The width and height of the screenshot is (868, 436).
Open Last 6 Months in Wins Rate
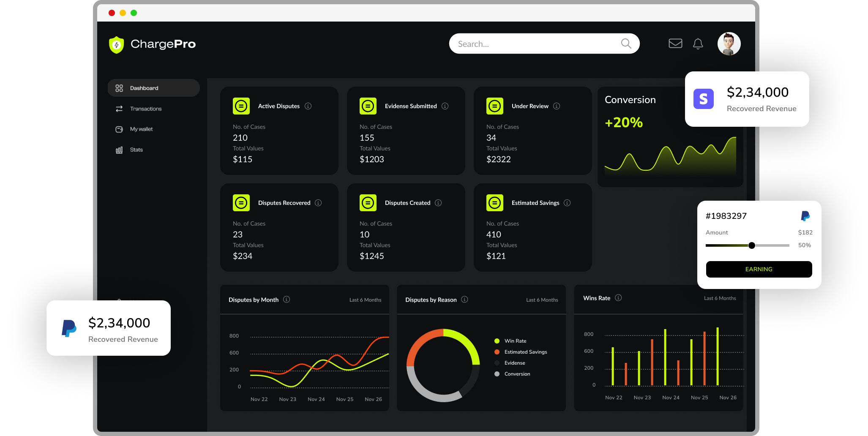[720, 298]
